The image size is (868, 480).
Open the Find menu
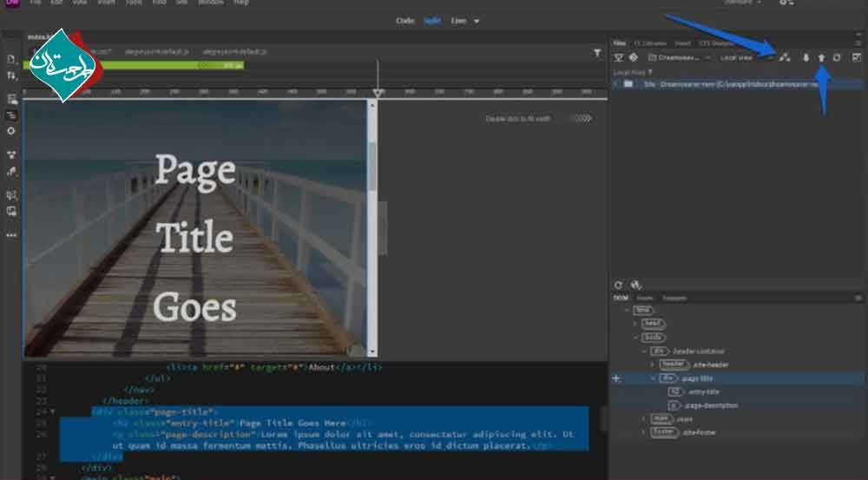[x=159, y=3]
